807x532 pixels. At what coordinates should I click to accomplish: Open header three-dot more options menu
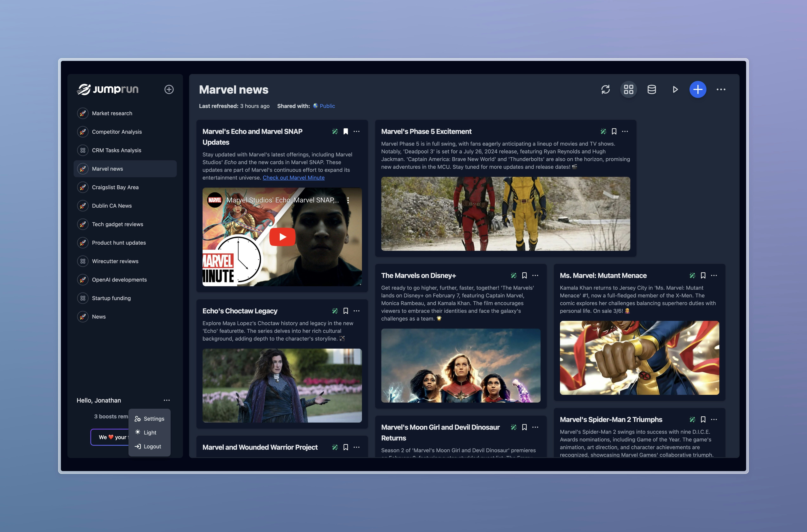[x=721, y=90]
